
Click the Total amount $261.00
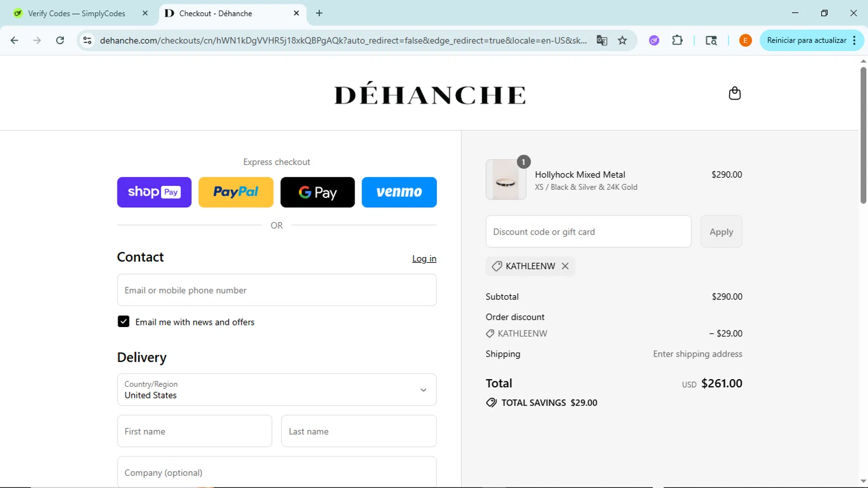pos(722,384)
